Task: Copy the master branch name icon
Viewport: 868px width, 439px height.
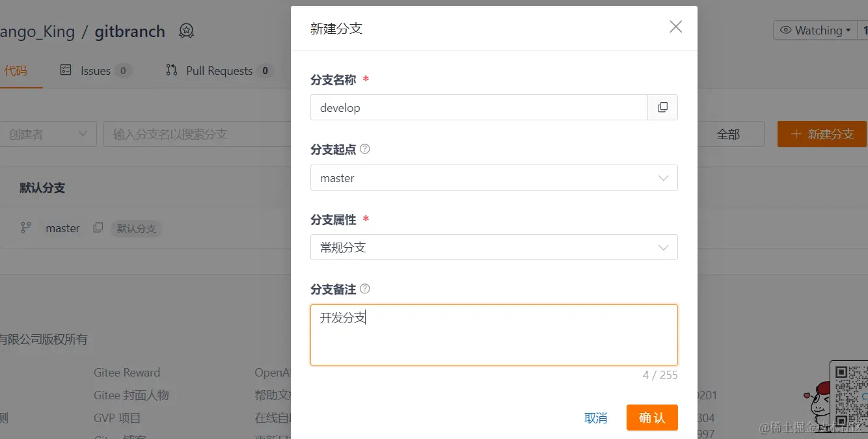Action: (98, 228)
